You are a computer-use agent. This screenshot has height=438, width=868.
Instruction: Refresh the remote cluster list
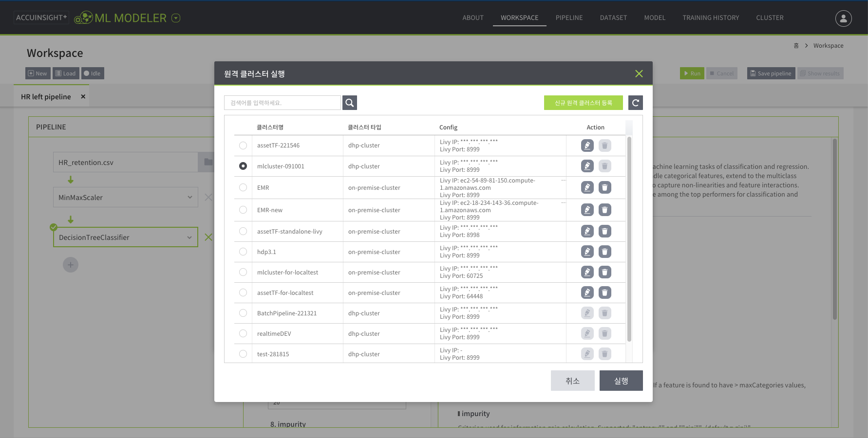[636, 103]
